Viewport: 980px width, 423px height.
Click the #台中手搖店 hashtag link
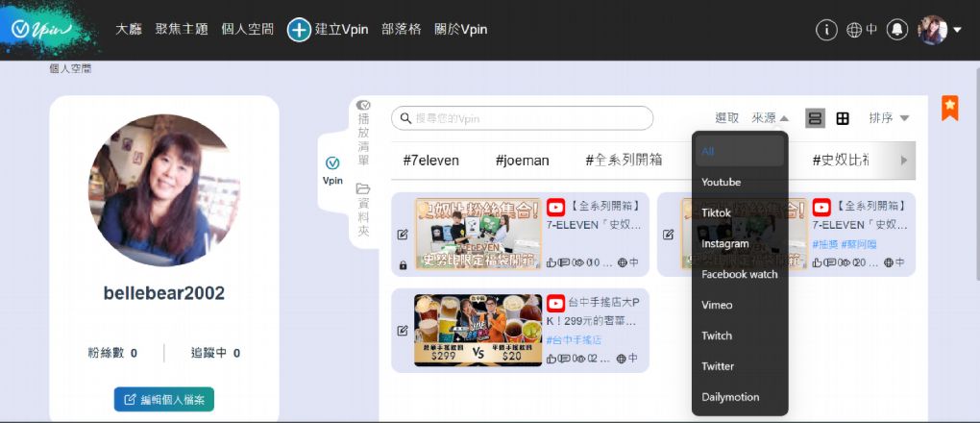[x=574, y=340]
